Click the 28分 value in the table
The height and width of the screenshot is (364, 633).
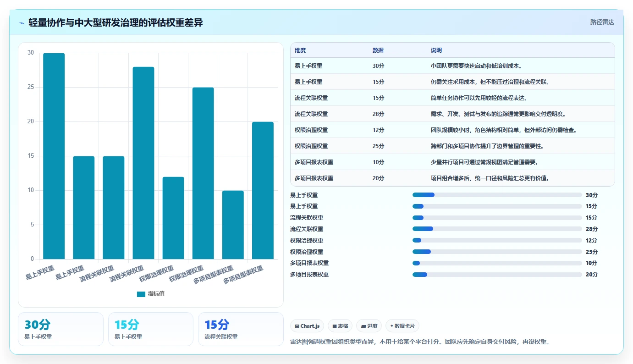coord(379,114)
